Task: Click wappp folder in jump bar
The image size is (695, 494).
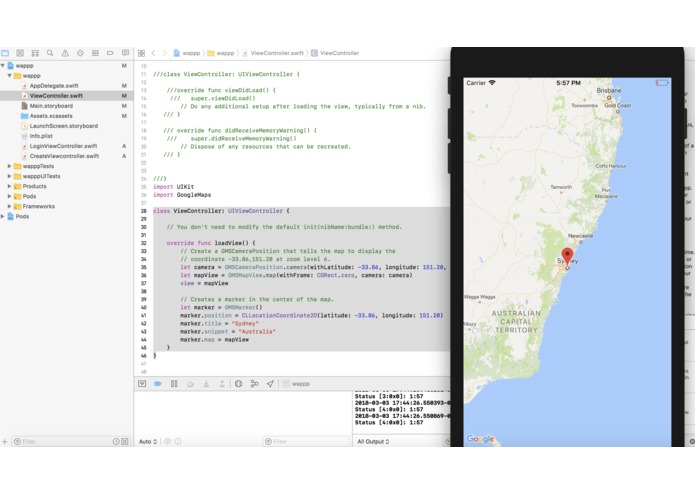Action: coord(221,53)
